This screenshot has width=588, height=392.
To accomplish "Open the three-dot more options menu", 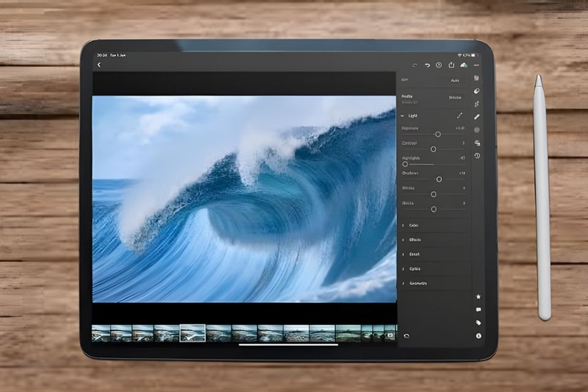I will click(x=476, y=65).
